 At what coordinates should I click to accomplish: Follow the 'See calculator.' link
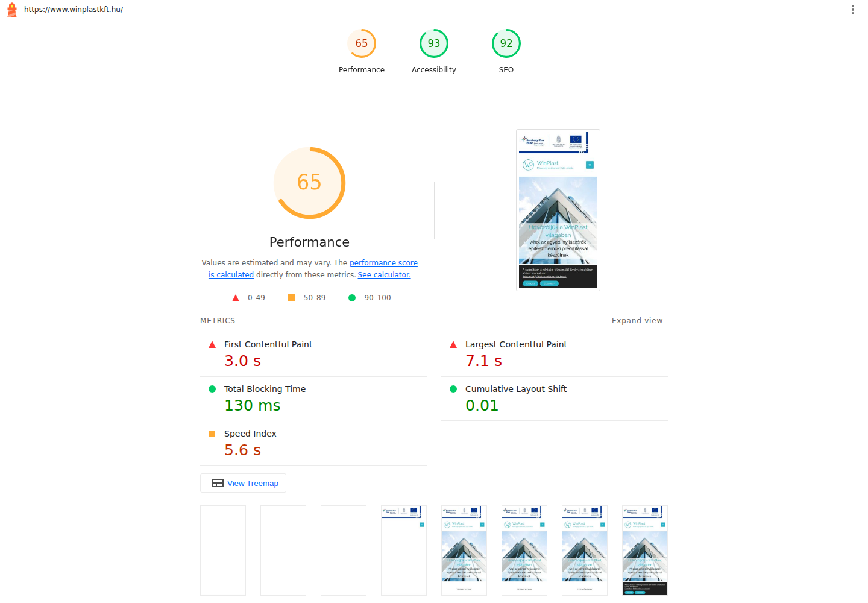point(384,275)
